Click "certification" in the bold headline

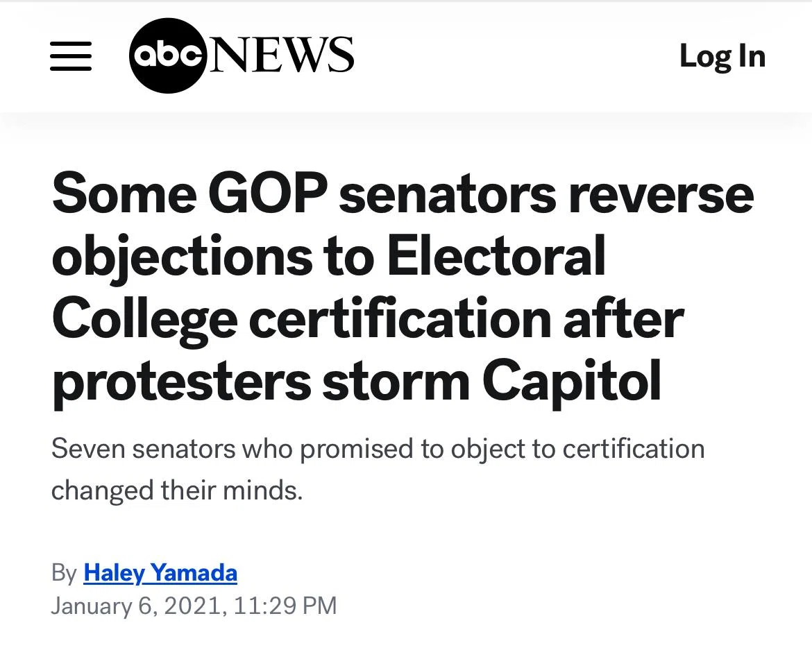400,319
